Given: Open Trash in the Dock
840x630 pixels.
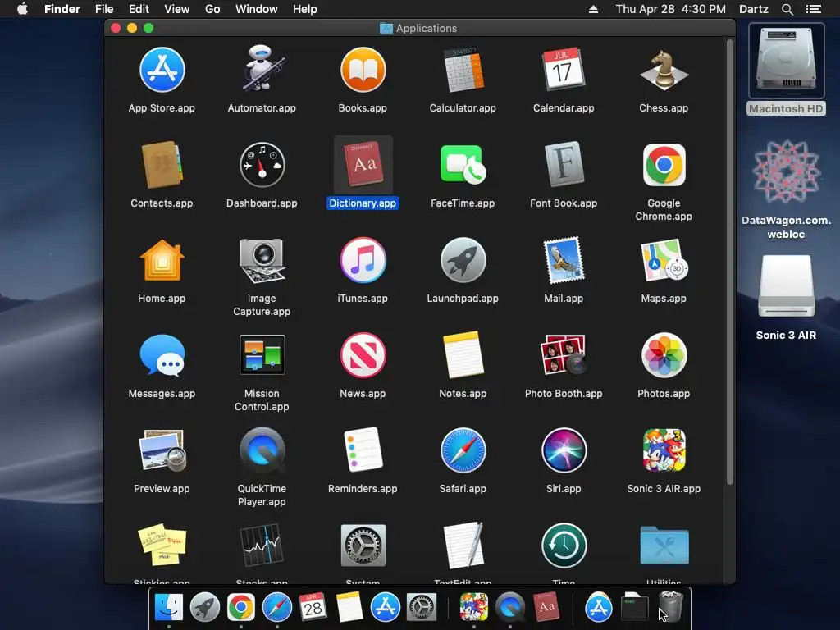Looking at the screenshot, I should 670,606.
